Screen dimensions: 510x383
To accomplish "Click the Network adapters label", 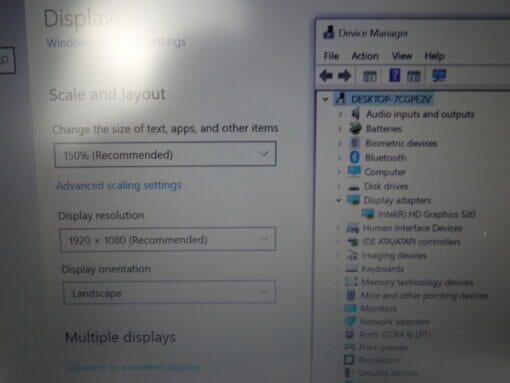I will point(394,322).
